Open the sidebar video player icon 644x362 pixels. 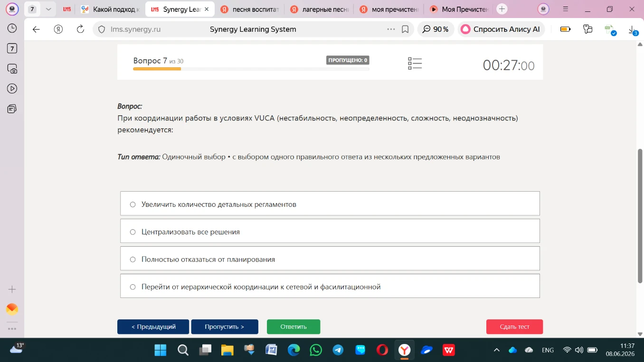12,89
